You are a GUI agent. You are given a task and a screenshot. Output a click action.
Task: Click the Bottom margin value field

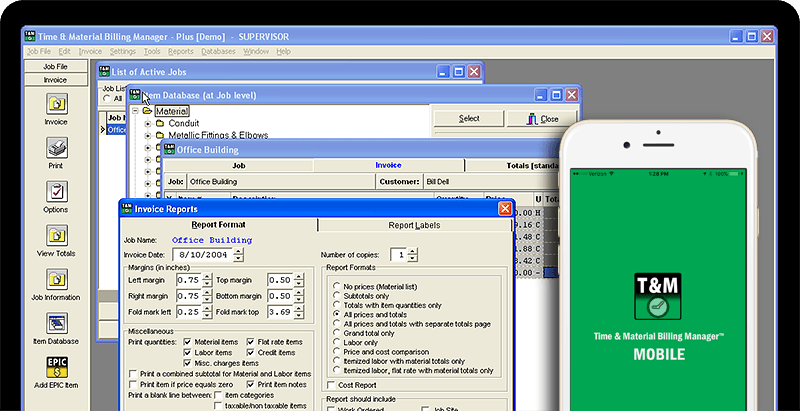(280, 296)
